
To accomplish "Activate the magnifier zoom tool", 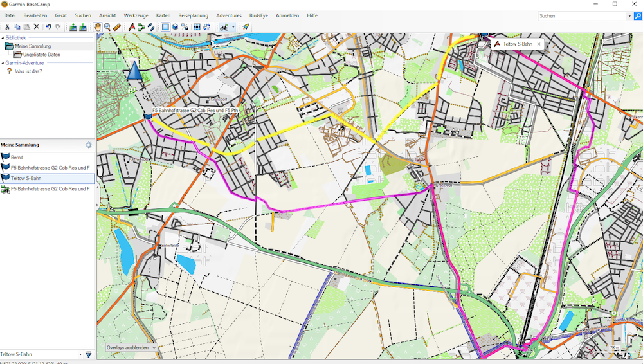I will [107, 27].
